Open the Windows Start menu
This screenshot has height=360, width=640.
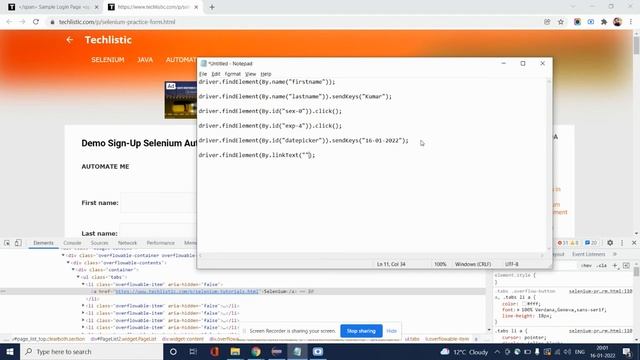click(x=10, y=351)
